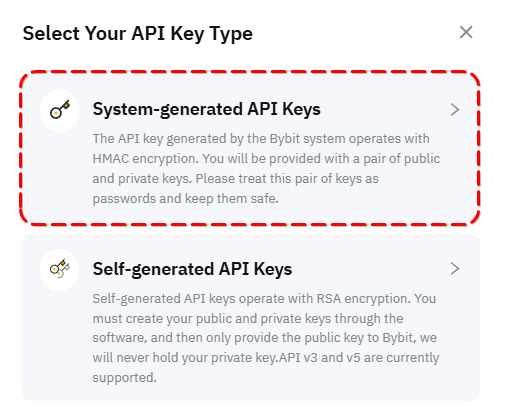Close the API Key Type dialog

coord(466,32)
